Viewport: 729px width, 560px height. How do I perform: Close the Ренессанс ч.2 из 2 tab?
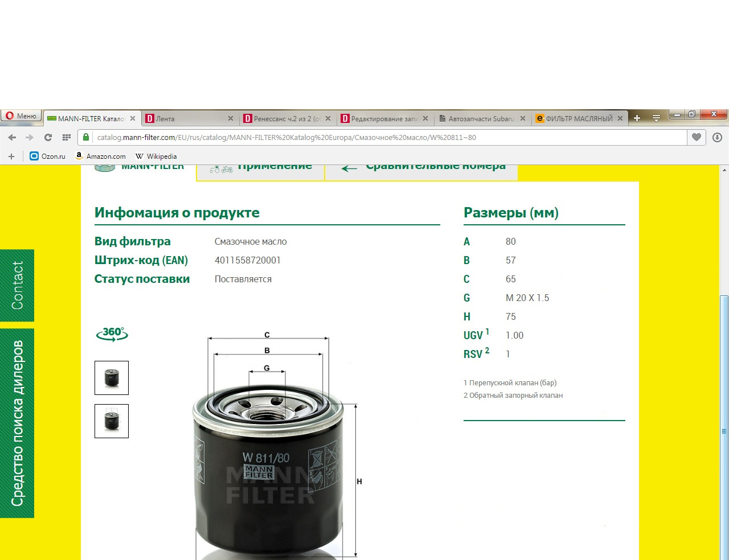(x=328, y=118)
